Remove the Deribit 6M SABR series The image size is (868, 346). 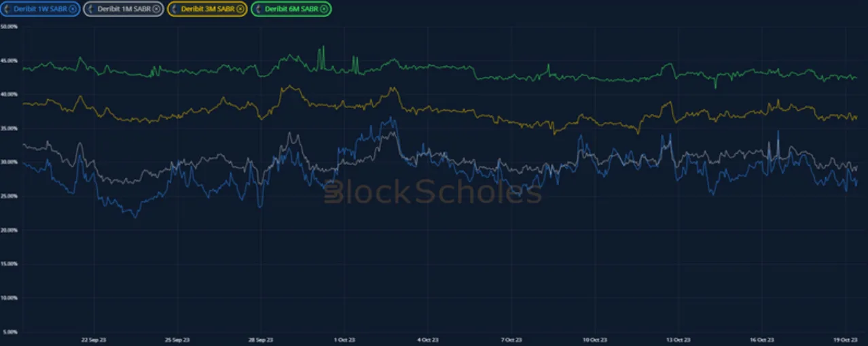click(324, 9)
